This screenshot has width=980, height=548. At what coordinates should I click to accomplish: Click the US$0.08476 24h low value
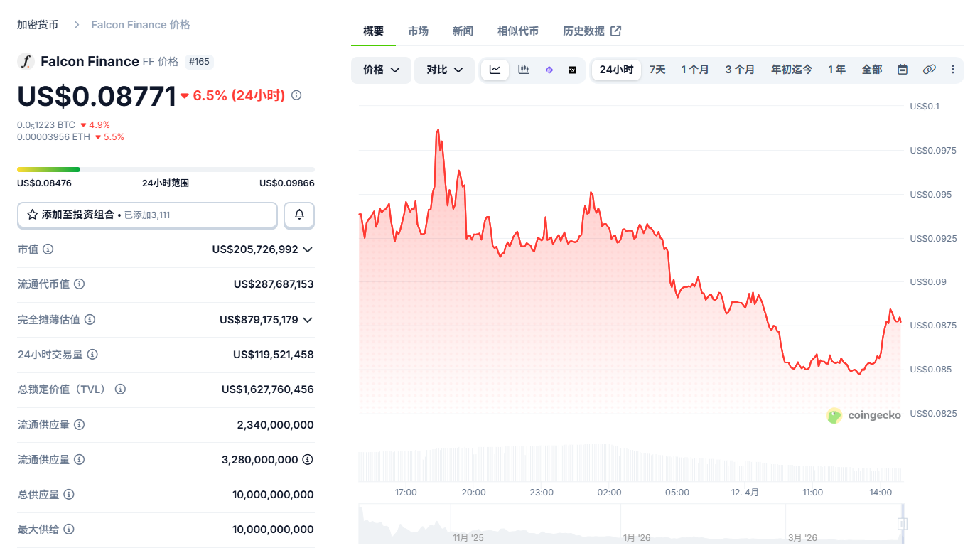[x=44, y=183]
